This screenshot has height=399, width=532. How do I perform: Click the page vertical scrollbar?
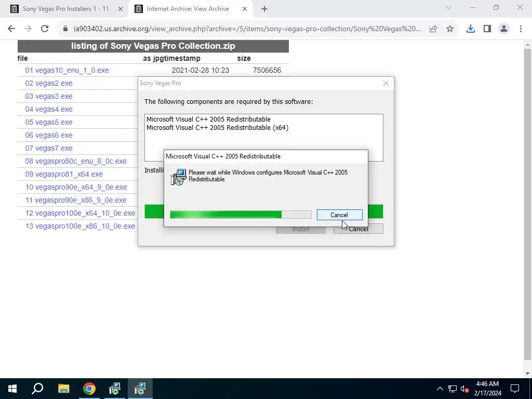(x=527, y=204)
